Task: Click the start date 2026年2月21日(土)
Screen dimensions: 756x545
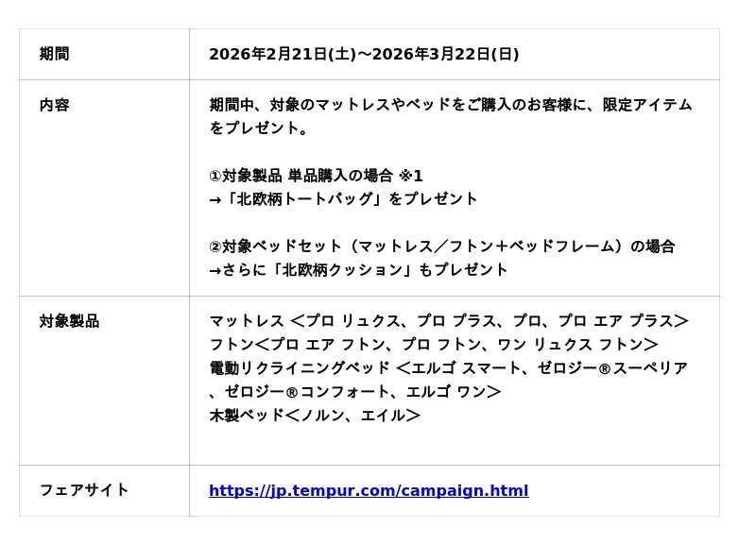Action: 282,55
